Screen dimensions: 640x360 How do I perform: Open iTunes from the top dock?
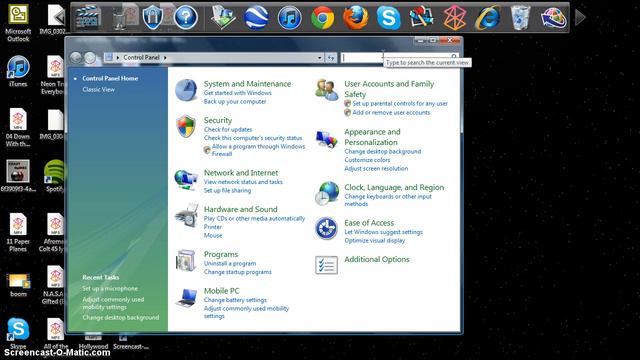289,18
